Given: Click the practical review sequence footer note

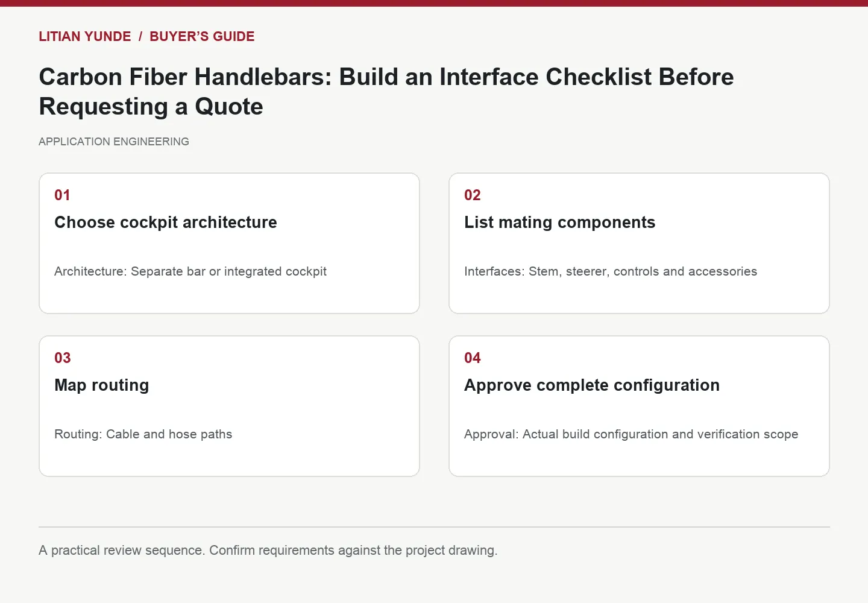Looking at the screenshot, I should [268, 551].
